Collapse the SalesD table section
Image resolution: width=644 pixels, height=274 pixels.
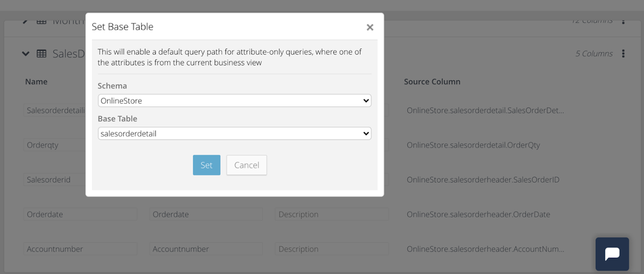point(26,54)
